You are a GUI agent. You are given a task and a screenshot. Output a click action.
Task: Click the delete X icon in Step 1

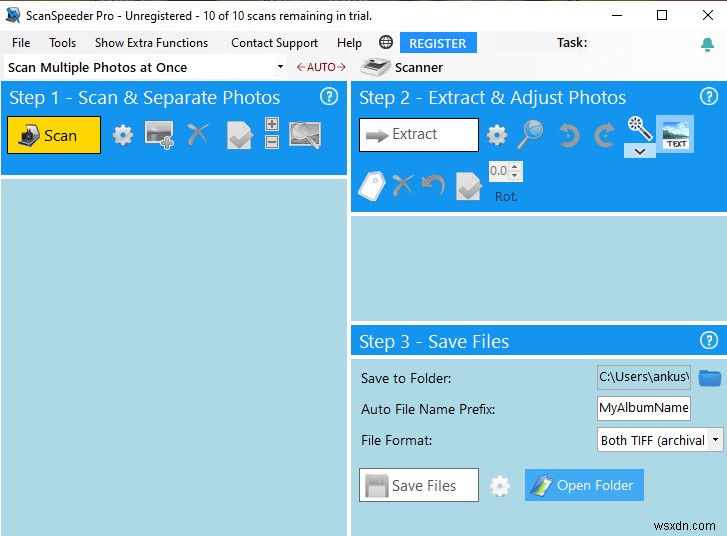click(x=198, y=135)
